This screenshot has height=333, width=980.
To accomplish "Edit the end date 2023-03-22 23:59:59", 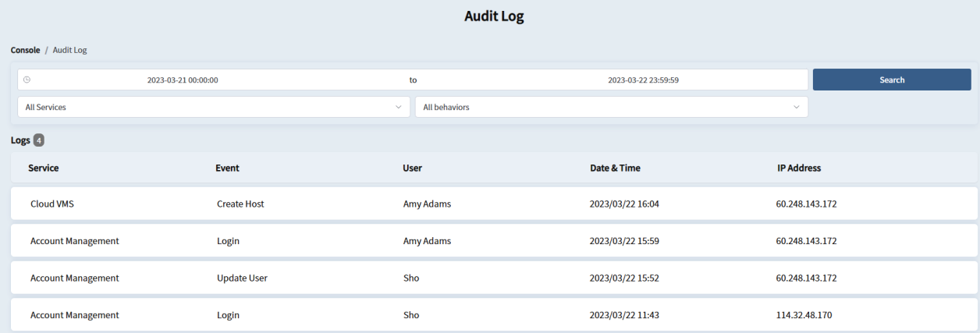I will tap(643, 80).
